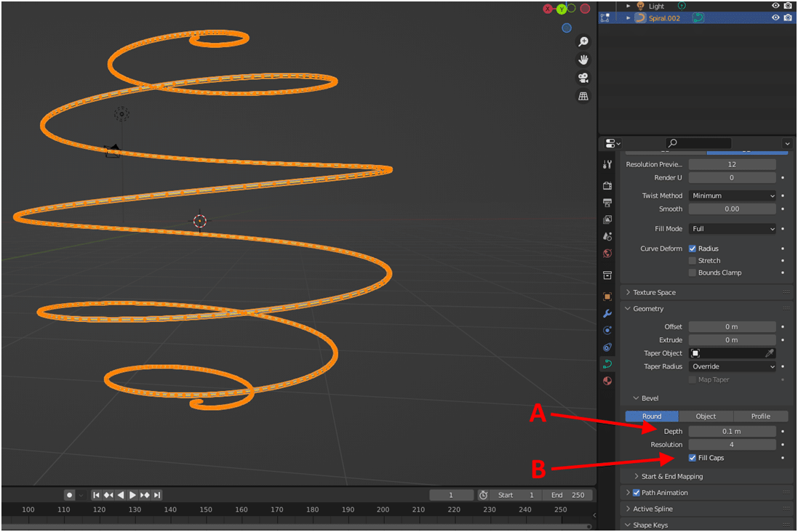The height and width of the screenshot is (532, 798).
Task: Toggle the camera view icon
Action: tap(583, 78)
